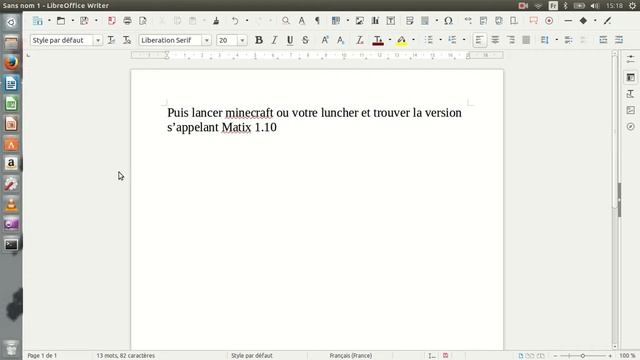640x360 pixels.
Task: Export document directly as PDF
Action: [111, 21]
